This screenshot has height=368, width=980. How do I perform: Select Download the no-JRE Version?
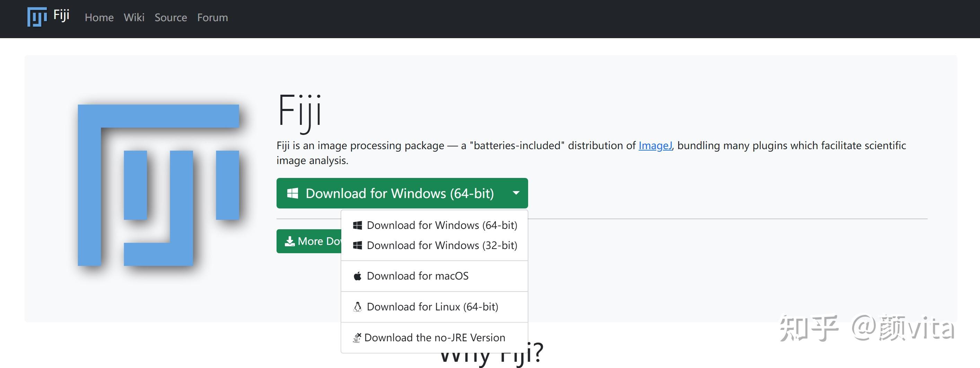coord(435,337)
